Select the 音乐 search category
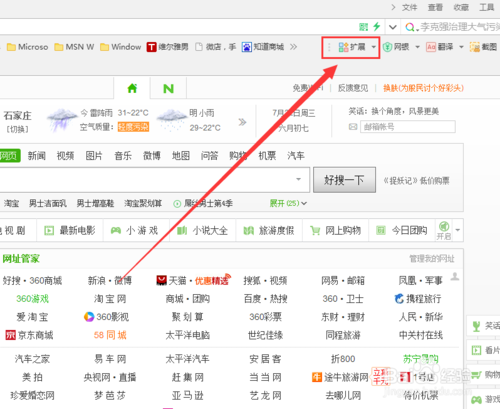This screenshot has height=409, width=500. (123, 156)
